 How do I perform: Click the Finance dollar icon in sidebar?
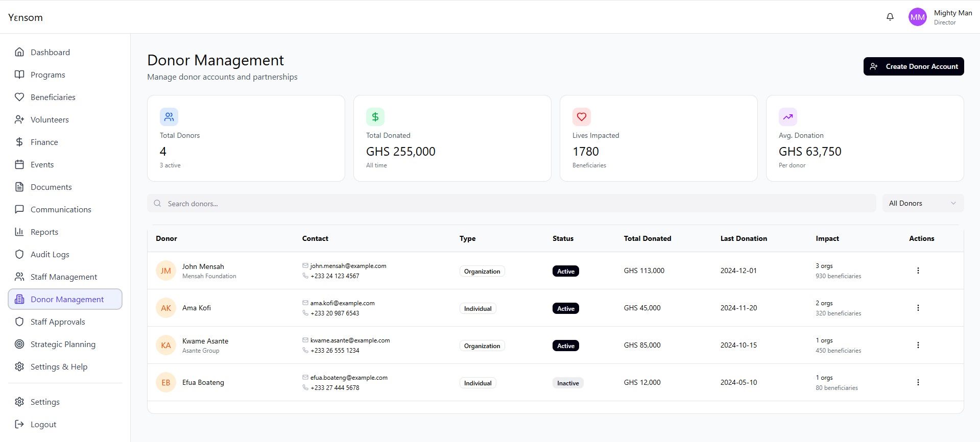point(19,142)
